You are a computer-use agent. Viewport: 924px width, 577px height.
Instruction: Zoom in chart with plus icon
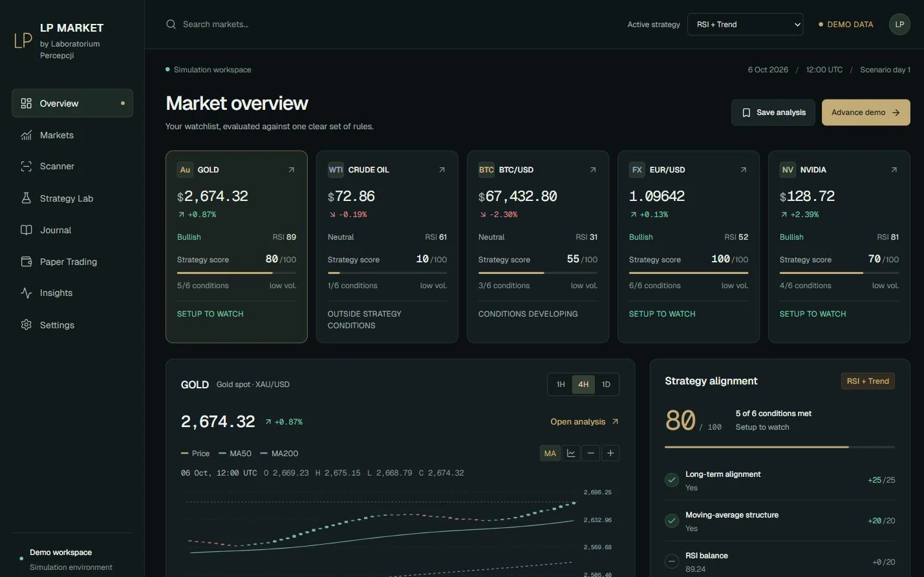(x=610, y=453)
